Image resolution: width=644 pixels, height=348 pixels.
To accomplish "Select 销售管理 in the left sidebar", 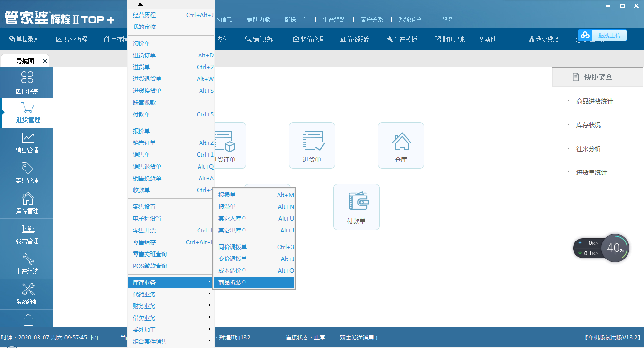I will [x=27, y=142].
